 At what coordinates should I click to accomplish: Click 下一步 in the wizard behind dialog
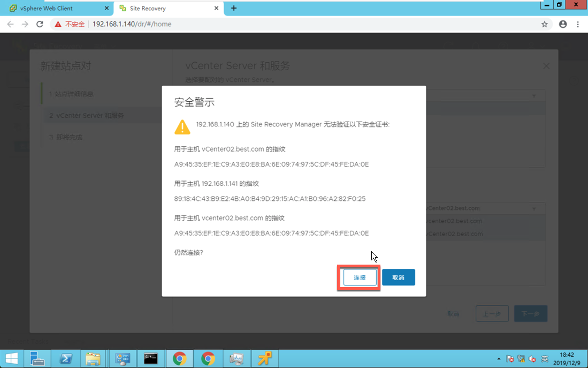(531, 313)
